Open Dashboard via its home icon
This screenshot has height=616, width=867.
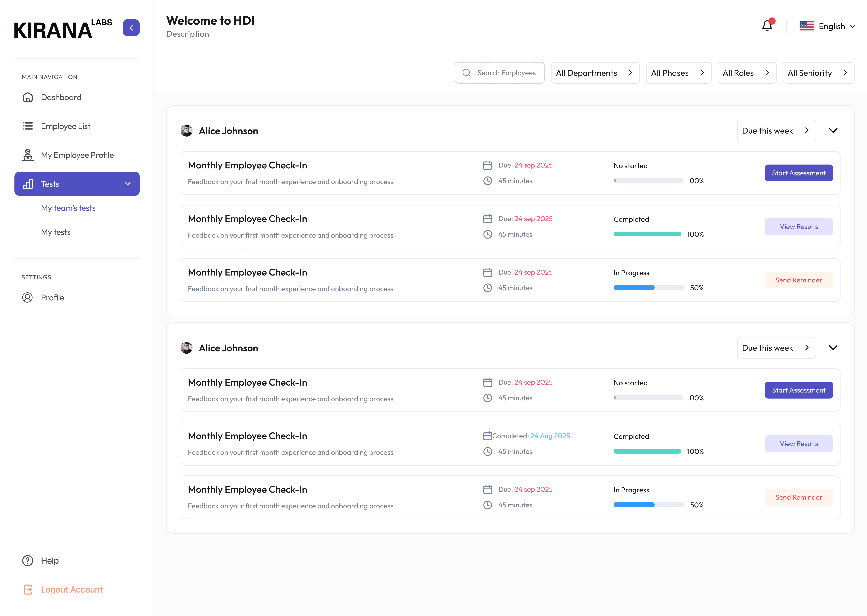[28, 97]
